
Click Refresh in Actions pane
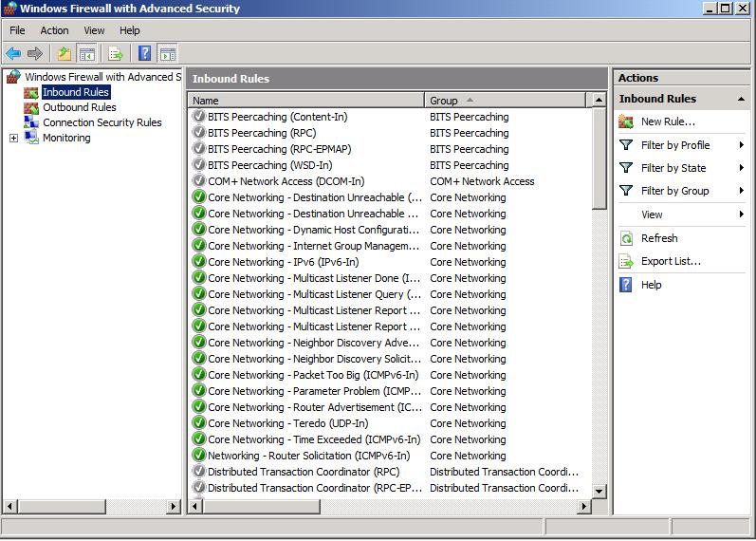coord(659,238)
